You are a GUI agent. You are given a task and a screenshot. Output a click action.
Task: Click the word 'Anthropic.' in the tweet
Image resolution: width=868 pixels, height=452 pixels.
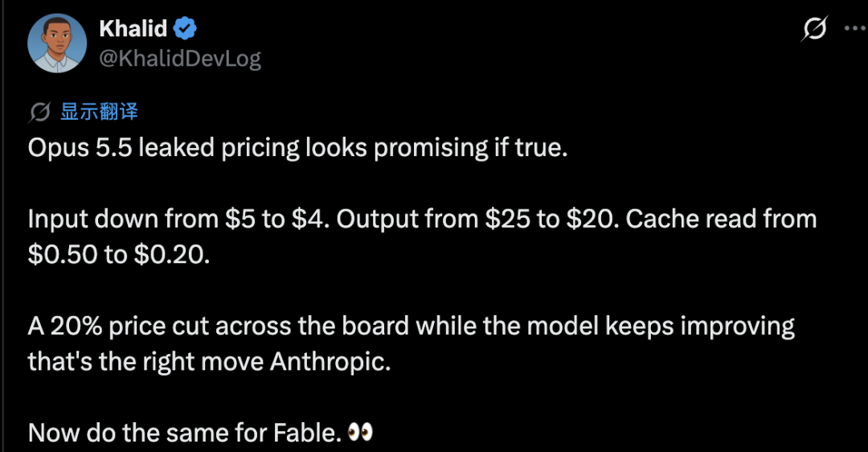(x=330, y=362)
